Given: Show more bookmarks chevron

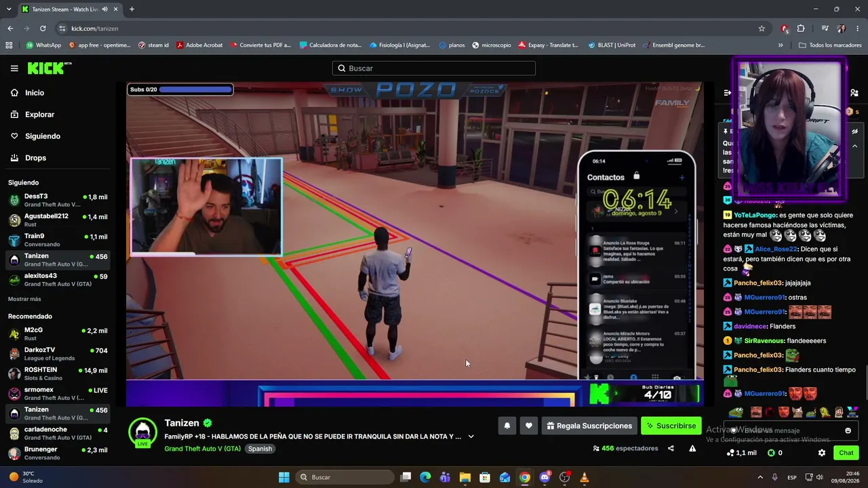Looking at the screenshot, I should 781,45.
